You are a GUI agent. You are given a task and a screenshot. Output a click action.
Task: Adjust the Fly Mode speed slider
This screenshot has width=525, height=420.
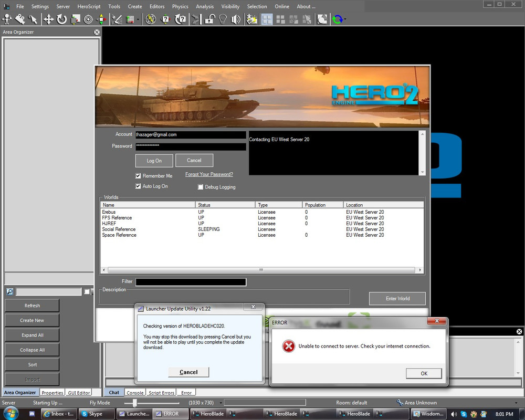(x=134, y=403)
